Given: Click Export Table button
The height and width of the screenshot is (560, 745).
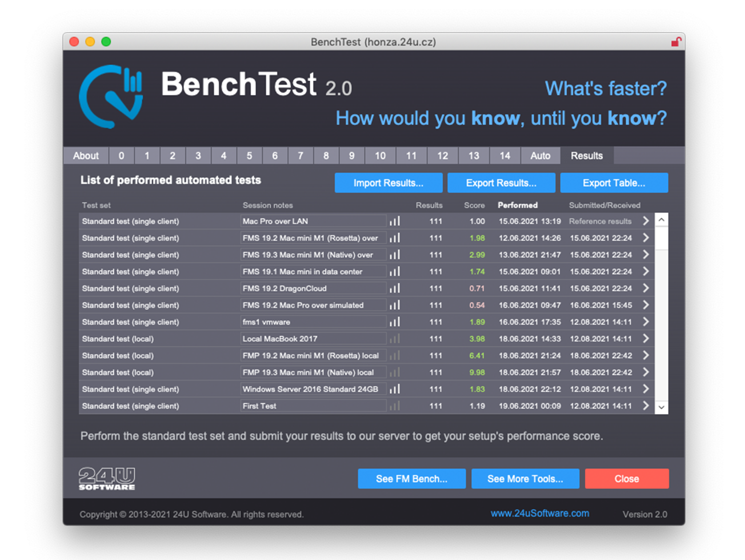Looking at the screenshot, I should (614, 183).
